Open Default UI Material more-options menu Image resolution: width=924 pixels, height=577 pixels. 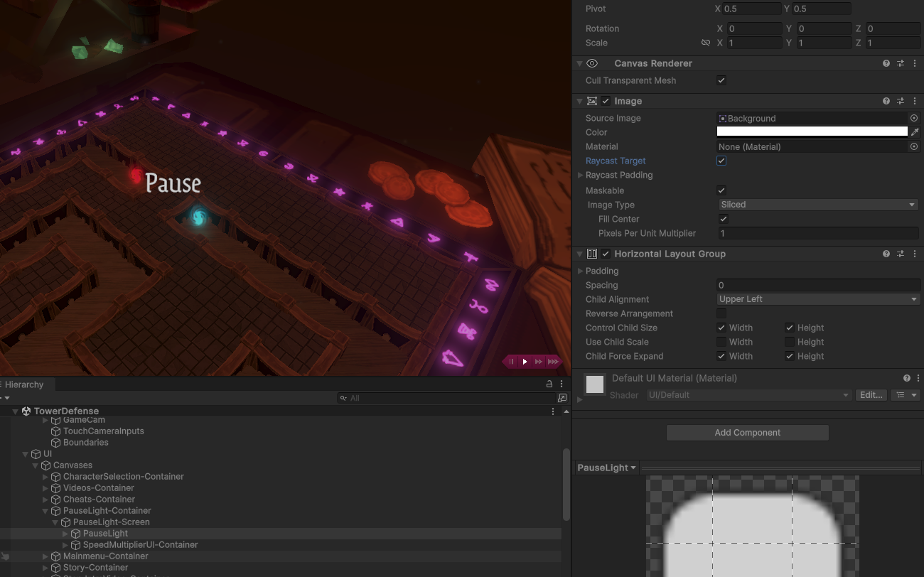coord(918,378)
